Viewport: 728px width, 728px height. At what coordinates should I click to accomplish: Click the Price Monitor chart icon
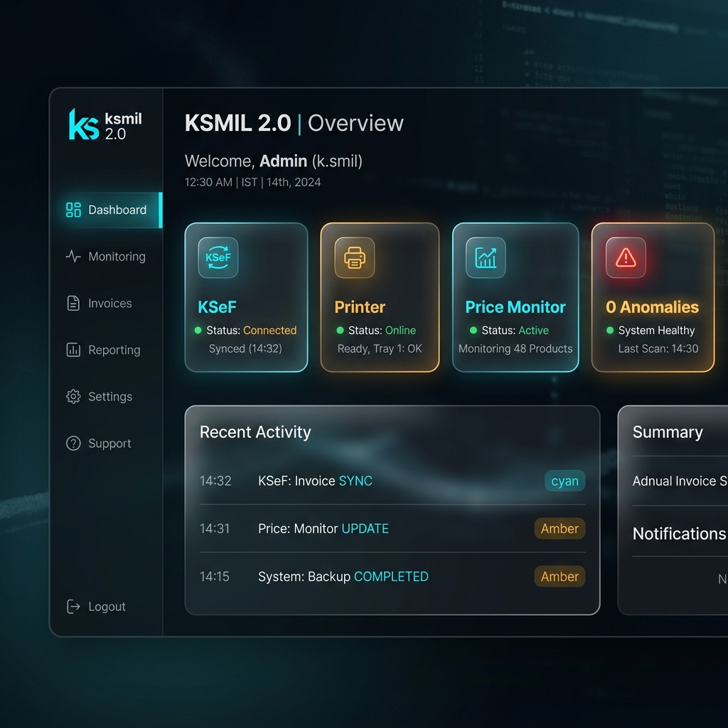coord(486,257)
